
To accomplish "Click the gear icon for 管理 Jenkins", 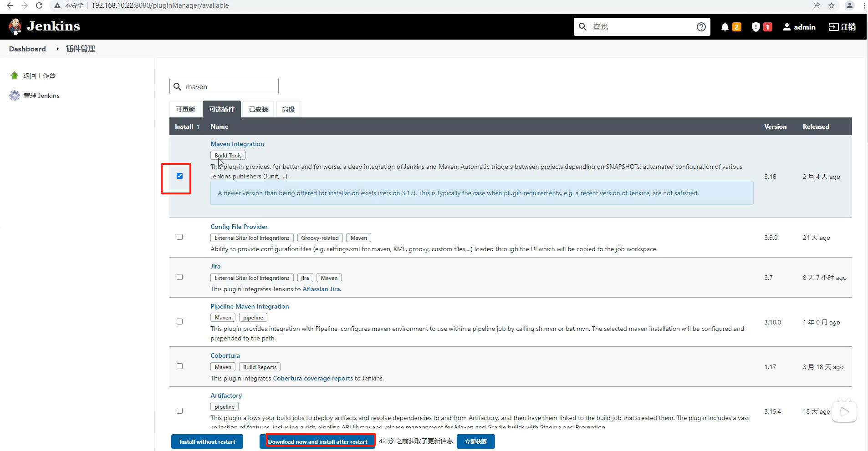I will point(15,96).
